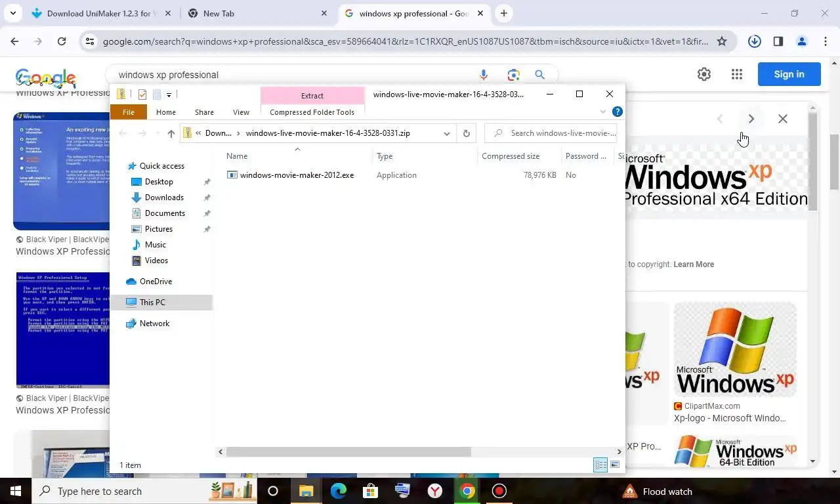
Task: Open the Compressed Folder Tools tab
Action: [312, 112]
